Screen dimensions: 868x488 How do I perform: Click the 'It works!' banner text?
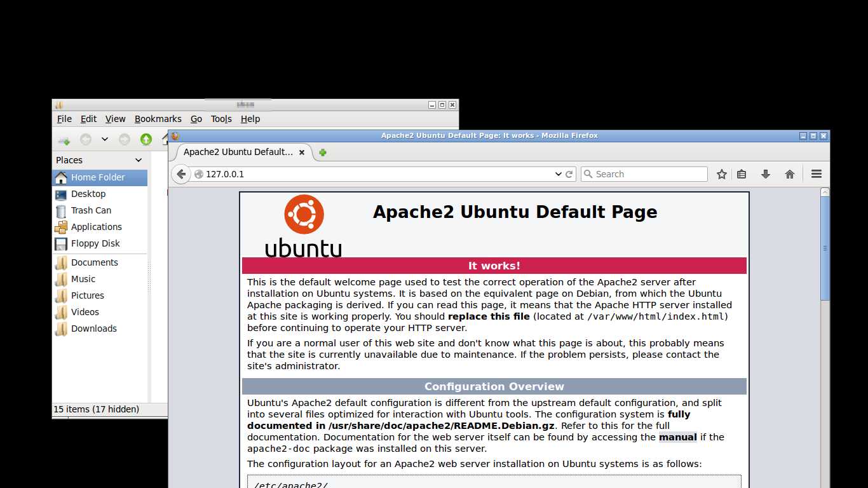tap(494, 266)
